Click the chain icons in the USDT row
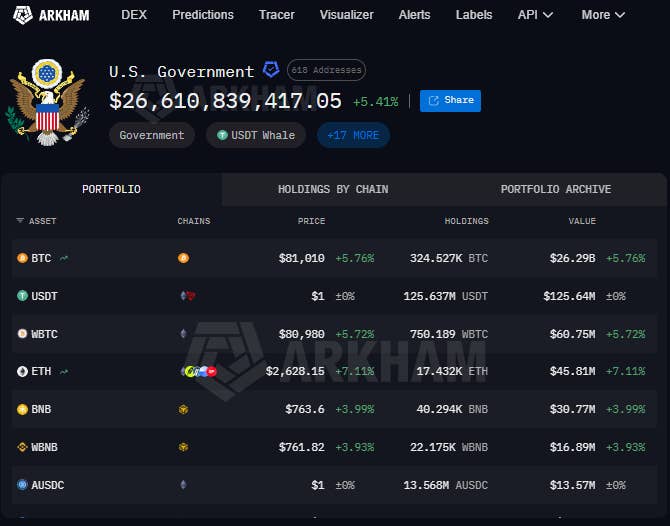 coord(188,296)
